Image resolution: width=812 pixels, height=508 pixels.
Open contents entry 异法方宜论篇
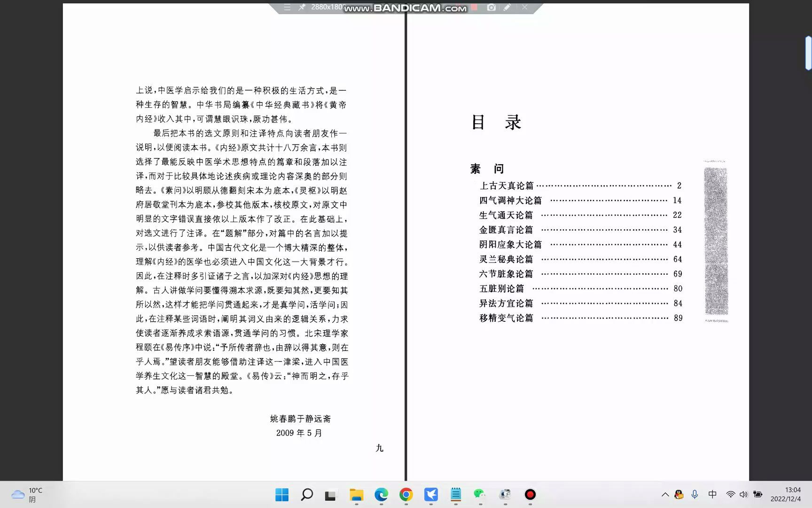580,303
